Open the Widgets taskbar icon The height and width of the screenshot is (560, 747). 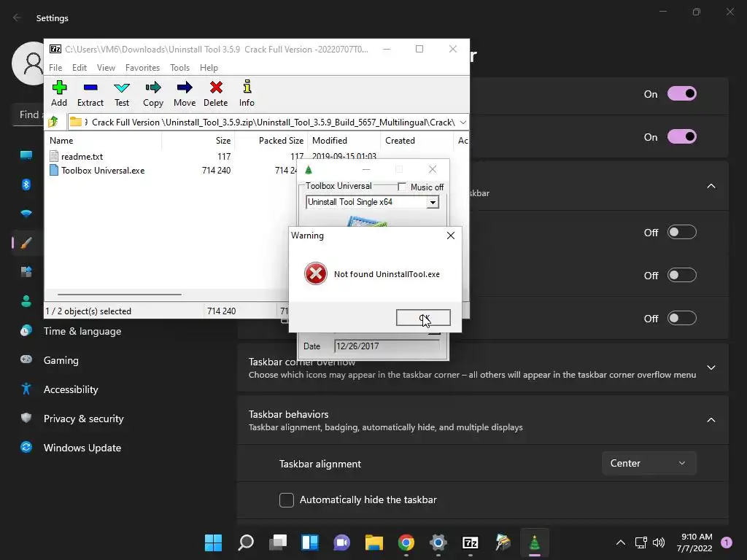point(309,542)
